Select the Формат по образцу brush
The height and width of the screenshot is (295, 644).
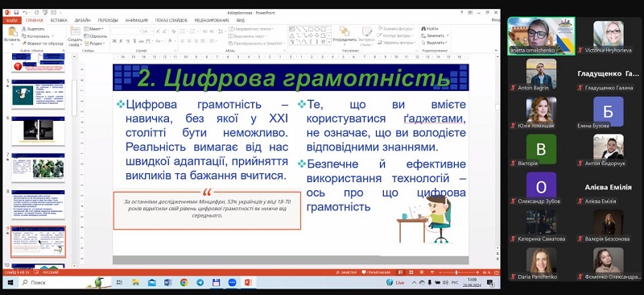pos(24,44)
